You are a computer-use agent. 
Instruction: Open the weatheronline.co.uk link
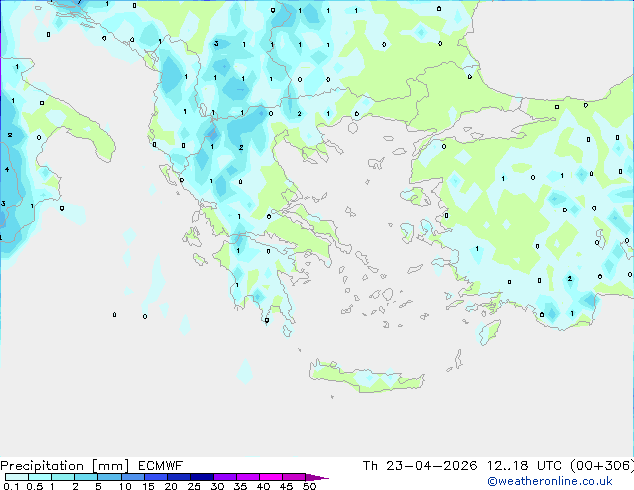click(x=550, y=481)
